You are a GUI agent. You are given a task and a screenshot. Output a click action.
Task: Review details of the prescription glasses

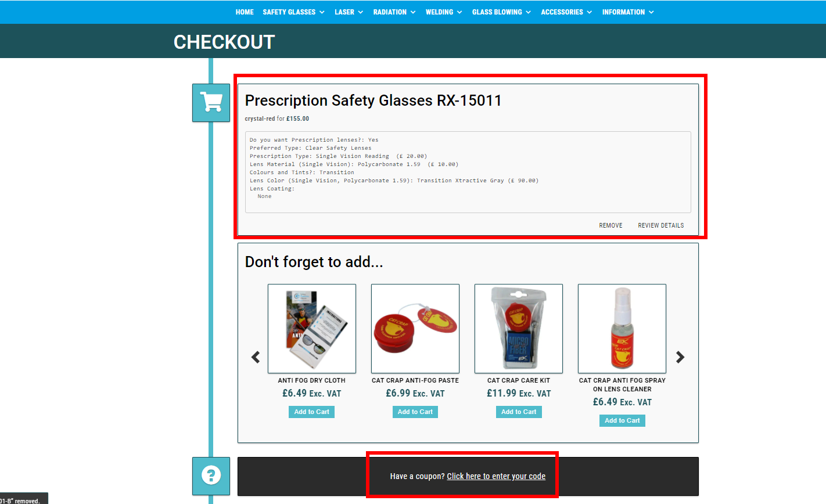(x=661, y=225)
